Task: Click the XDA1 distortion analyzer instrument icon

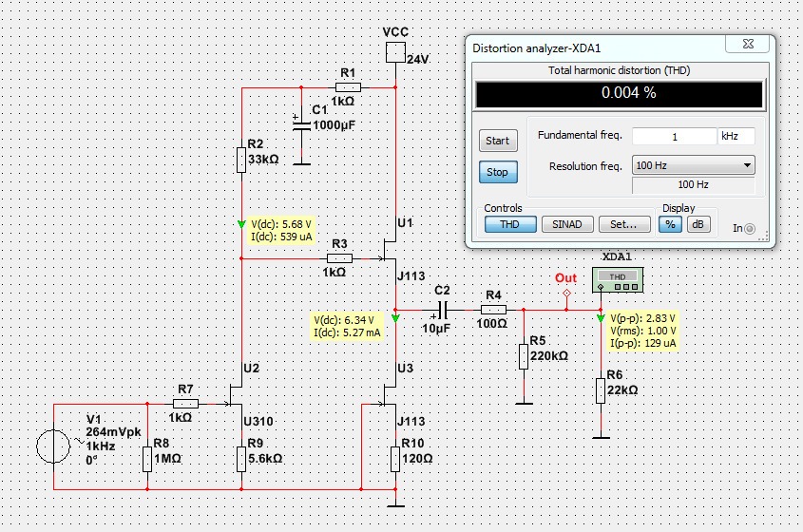Action: click(x=618, y=280)
